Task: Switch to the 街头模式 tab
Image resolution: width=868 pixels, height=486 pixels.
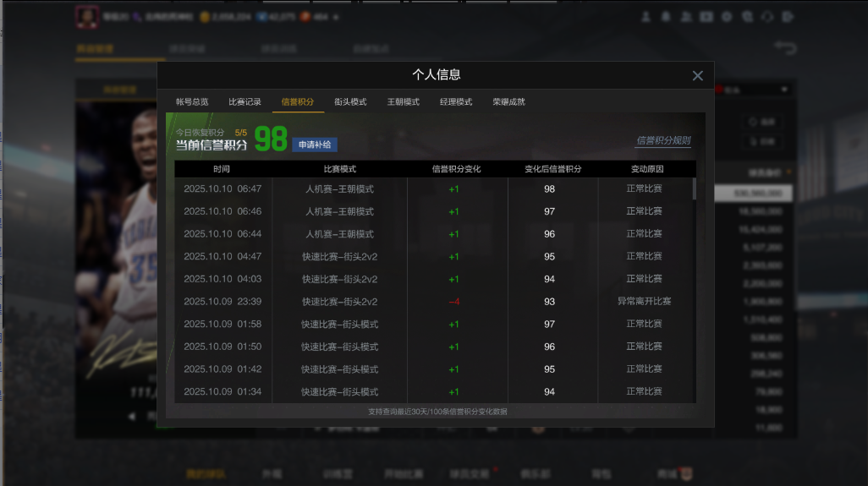Action: [350, 102]
